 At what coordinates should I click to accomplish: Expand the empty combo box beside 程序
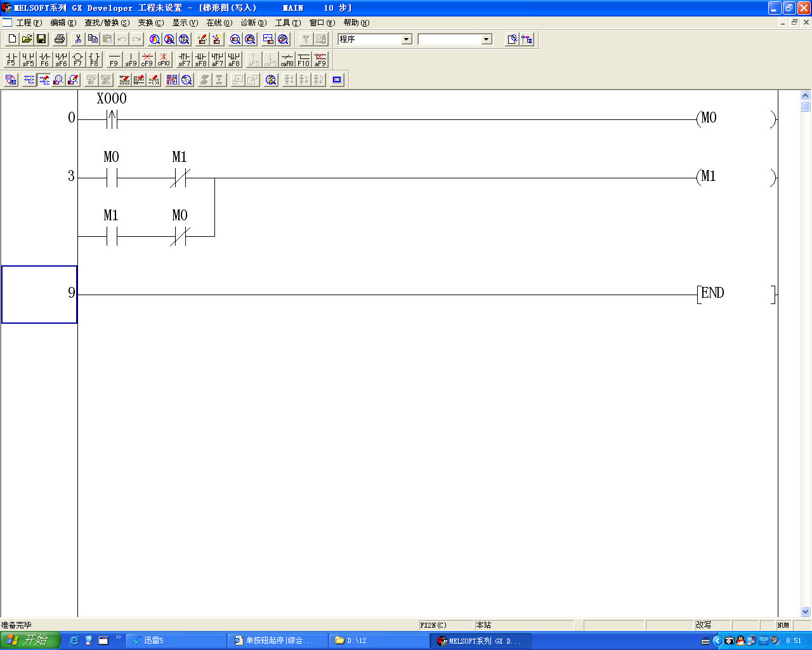point(487,39)
